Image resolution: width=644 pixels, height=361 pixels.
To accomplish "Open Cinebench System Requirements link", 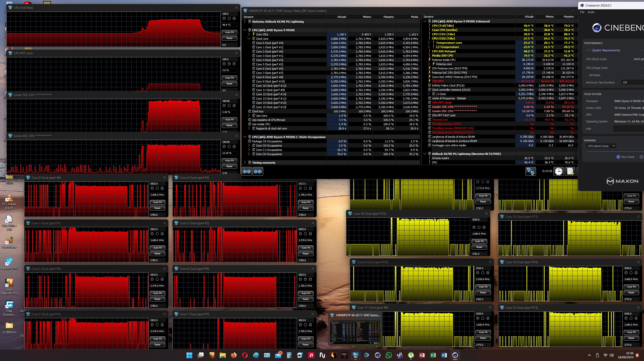I will (606, 51).
